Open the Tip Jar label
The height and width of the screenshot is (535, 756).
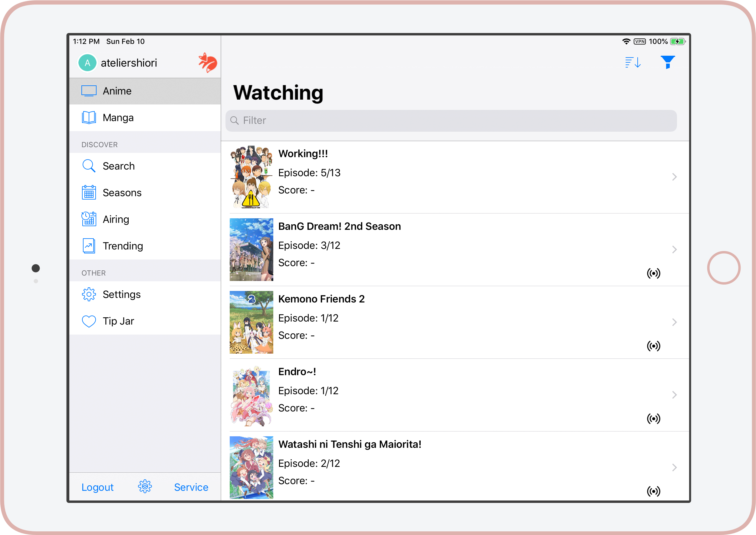click(x=118, y=321)
